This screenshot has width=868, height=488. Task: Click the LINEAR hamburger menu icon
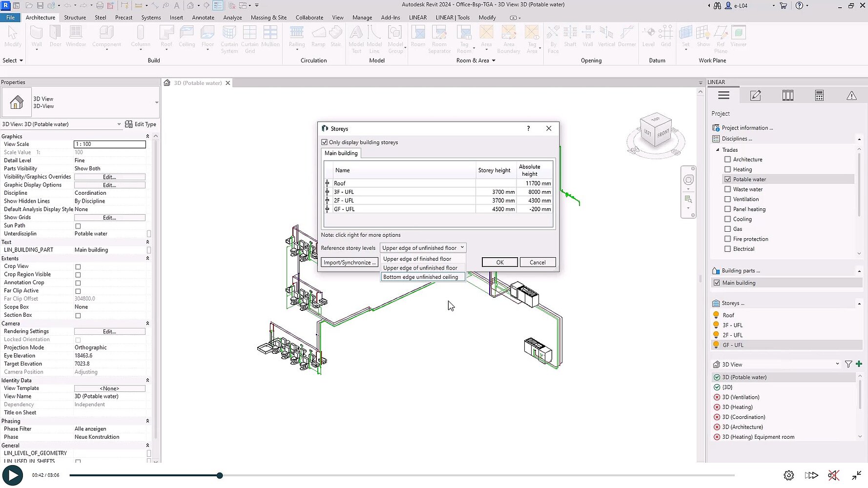point(723,96)
